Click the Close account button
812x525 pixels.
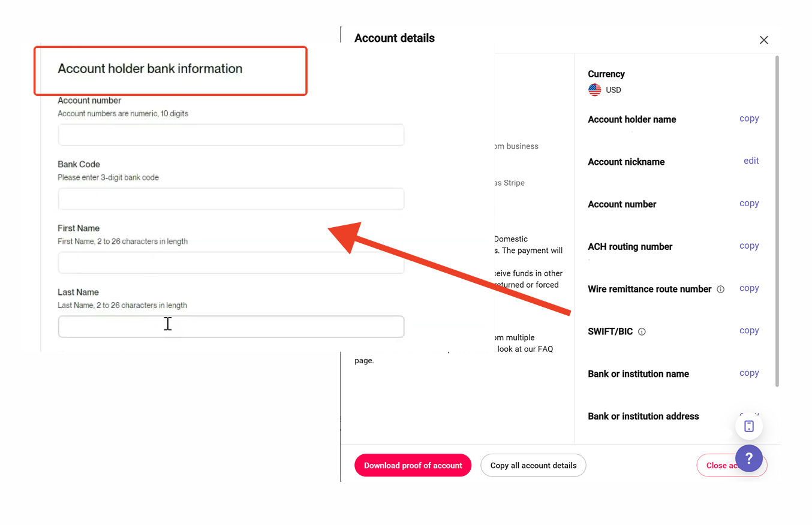(717, 465)
